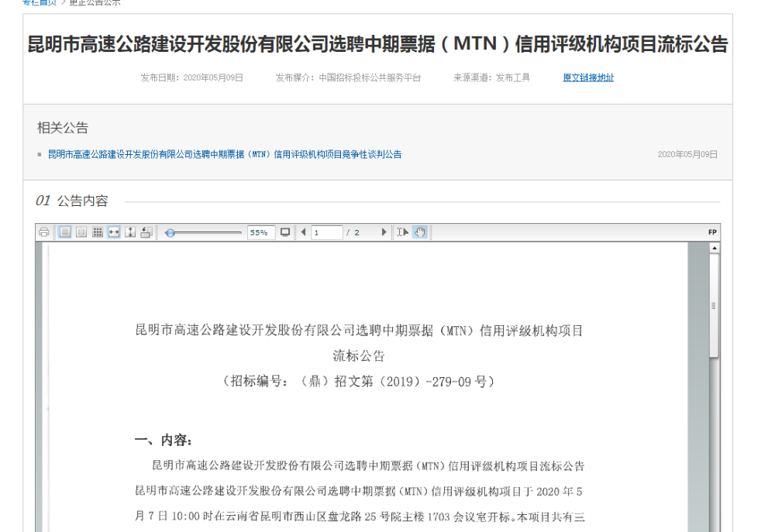Click the full screen display icon

285,232
